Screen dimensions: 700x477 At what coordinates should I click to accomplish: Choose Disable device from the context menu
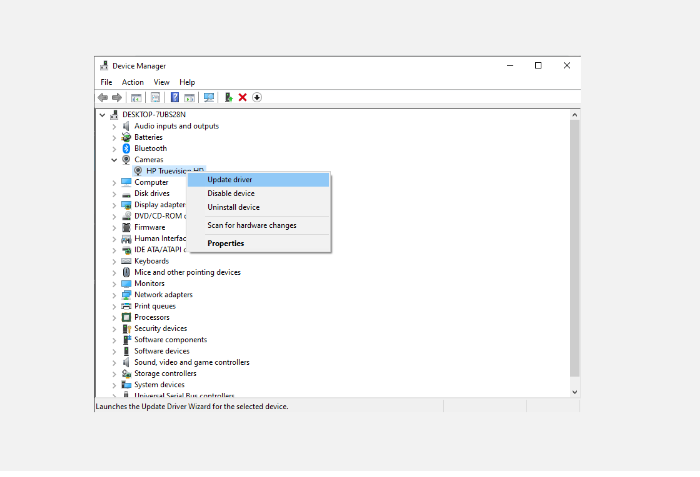tap(258, 193)
